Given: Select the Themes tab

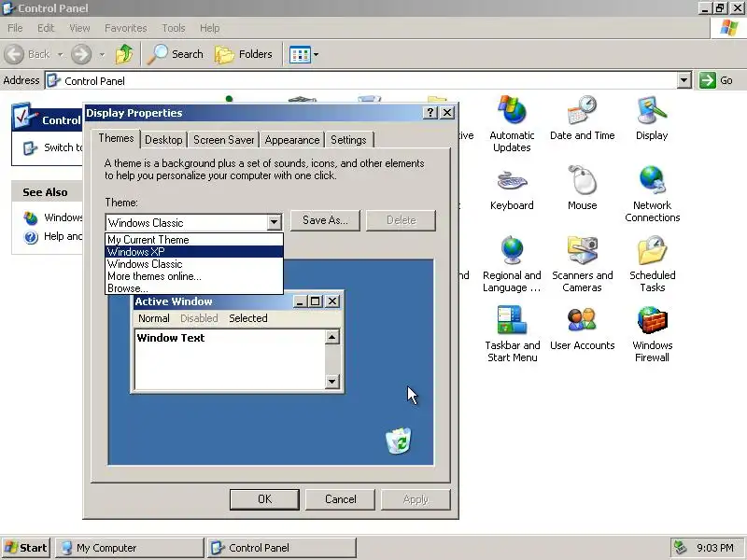Looking at the screenshot, I should point(116,138).
